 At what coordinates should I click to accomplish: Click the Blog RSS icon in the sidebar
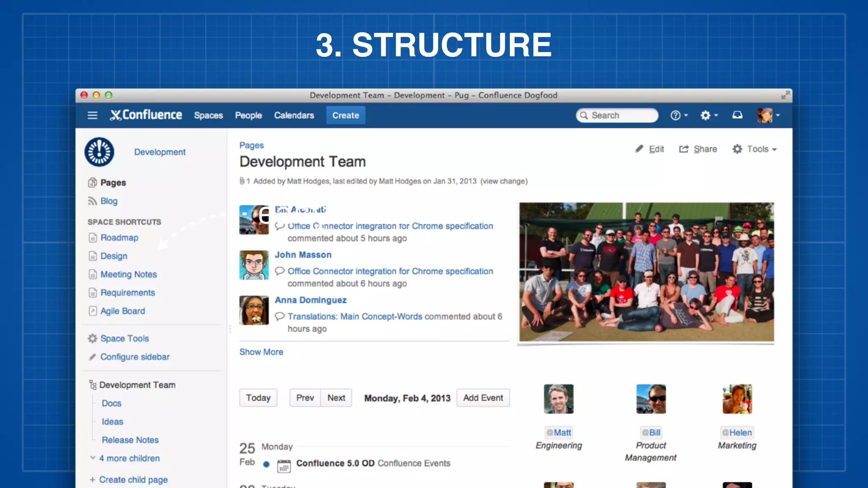click(x=92, y=201)
